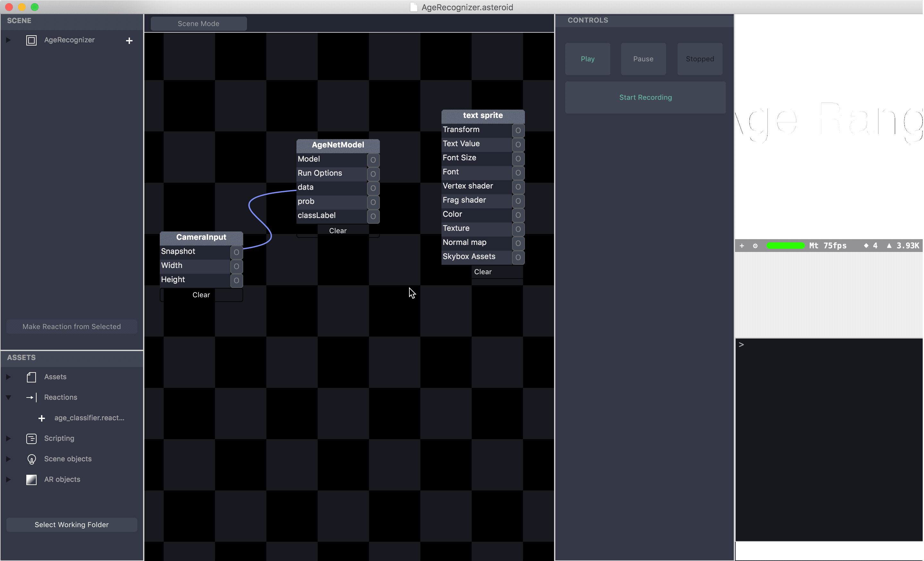
Task: Expand the AgeRecognizer scene tree item
Action: click(8, 40)
